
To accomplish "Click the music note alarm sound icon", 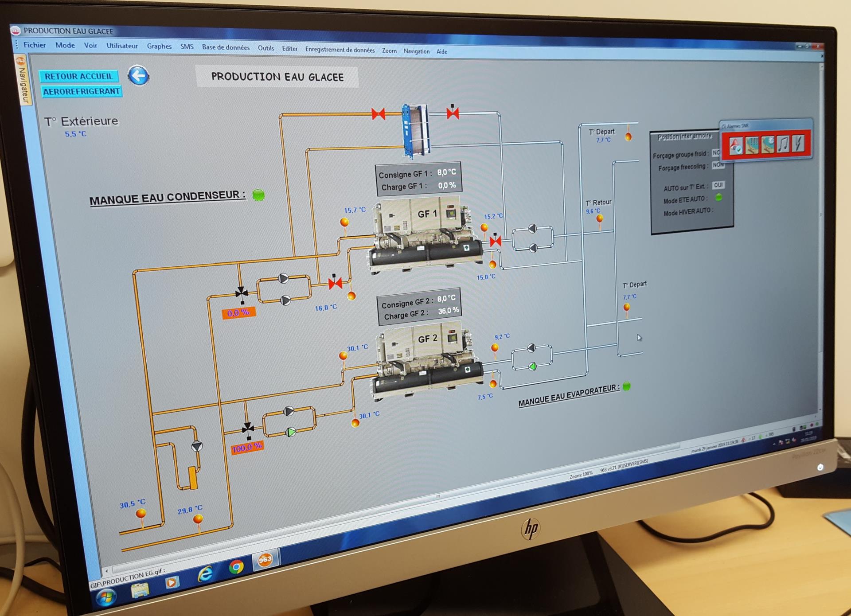I will tap(784, 144).
